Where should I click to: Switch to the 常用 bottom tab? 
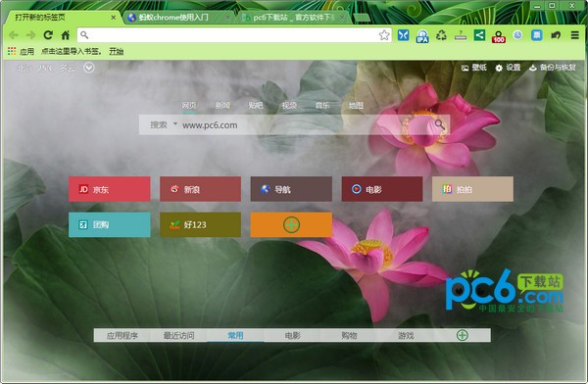(235, 335)
